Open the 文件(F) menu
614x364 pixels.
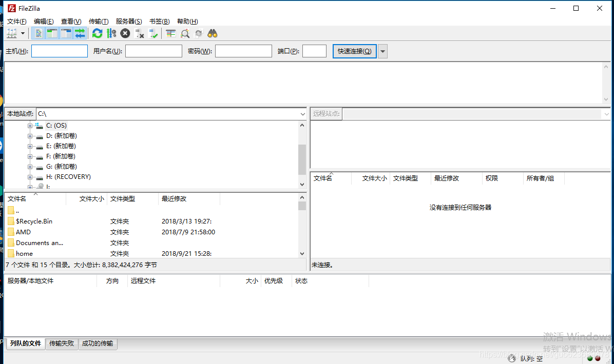[x=16, y=22]
